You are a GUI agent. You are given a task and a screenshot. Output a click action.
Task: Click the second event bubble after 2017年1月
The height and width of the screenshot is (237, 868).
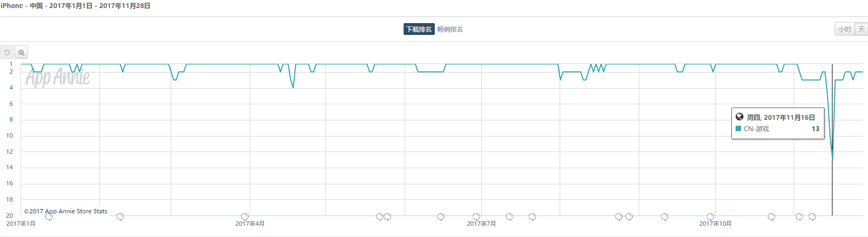tap(120, 217)
